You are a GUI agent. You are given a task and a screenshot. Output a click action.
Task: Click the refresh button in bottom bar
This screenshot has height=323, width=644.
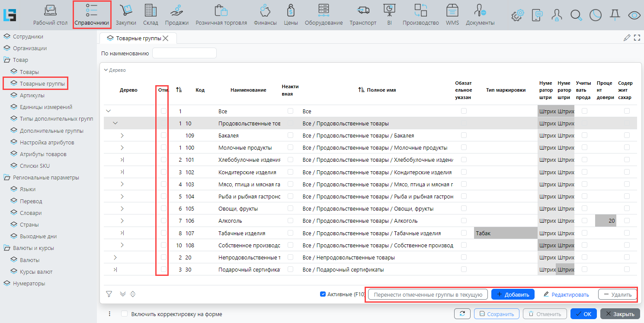point(462,314)
